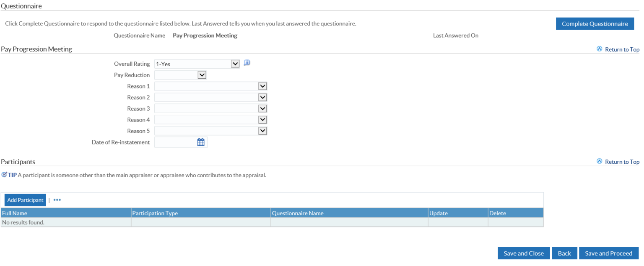Click Save and Close
The width and height of the screenshot is (644, 266).
coord(523,253)
